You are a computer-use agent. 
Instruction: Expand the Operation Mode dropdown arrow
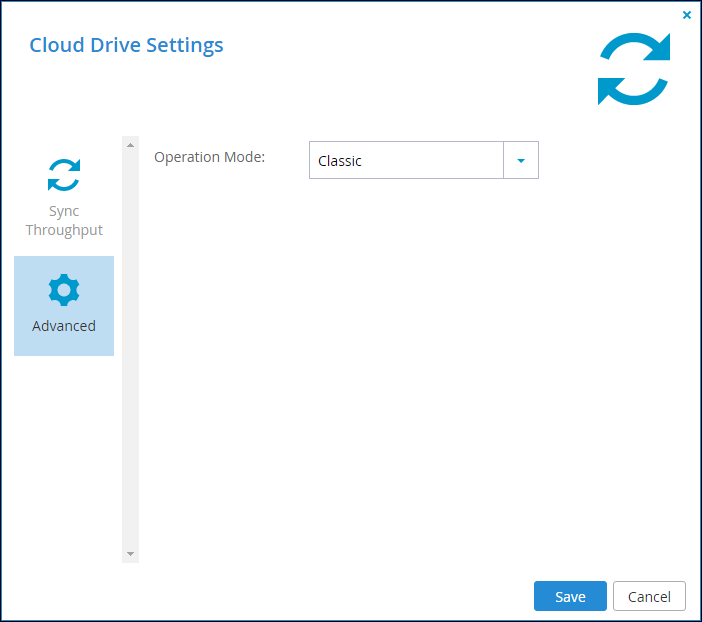point(521,160)
